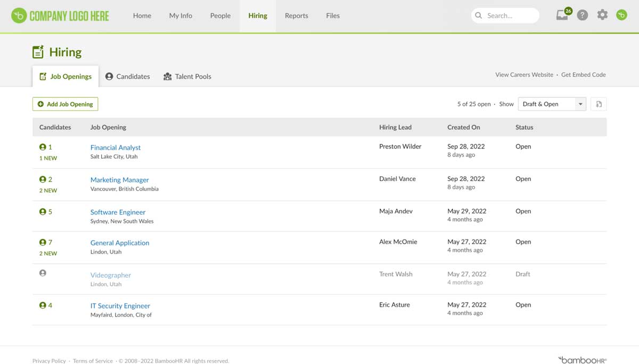Click the refresh icon beside the status filter
639x364 pixels.
pyautogui.click(x=599, y=104)
